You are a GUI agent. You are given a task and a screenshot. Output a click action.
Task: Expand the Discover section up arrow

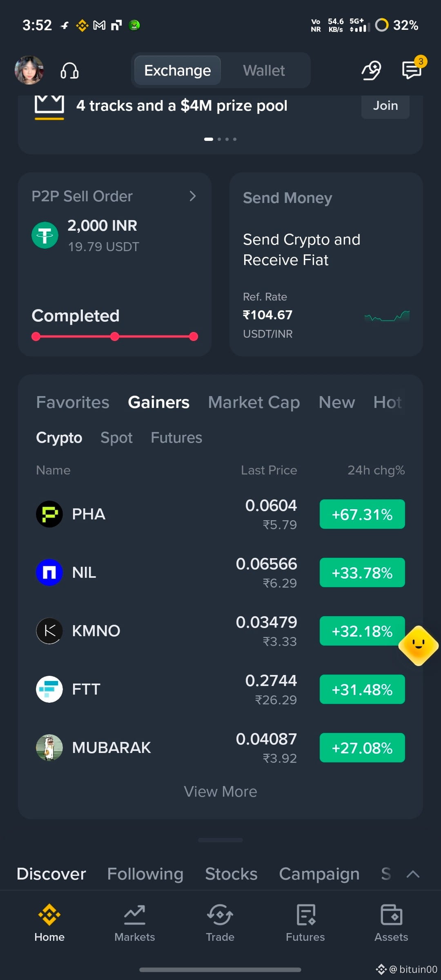pyautogui.click(x=413, y=874)
